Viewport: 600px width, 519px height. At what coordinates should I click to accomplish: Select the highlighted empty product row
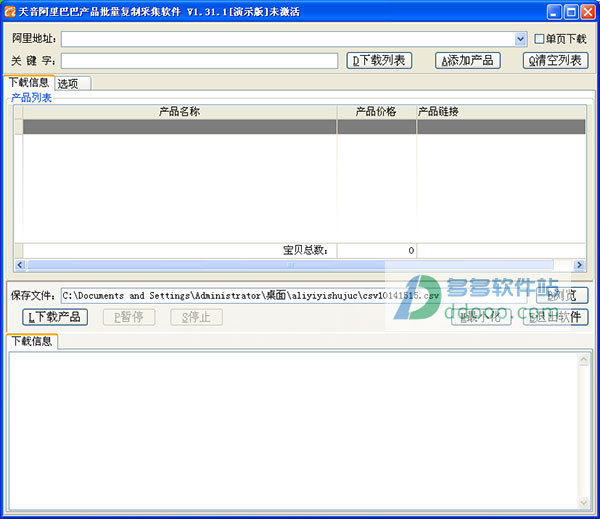[304, 127]
